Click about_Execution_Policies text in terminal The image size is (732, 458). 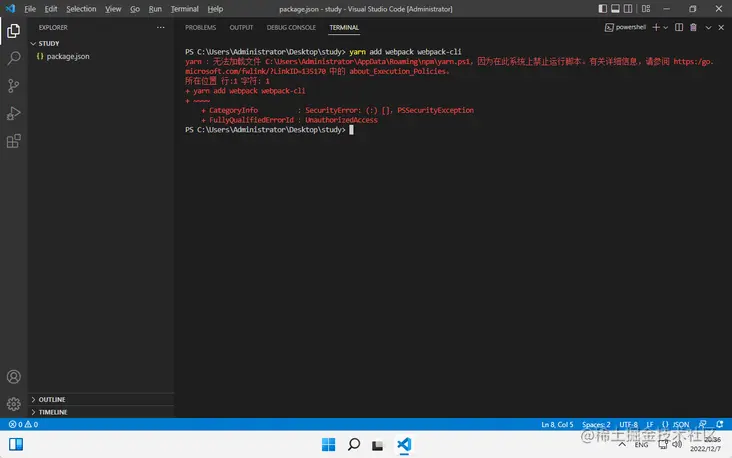(x=400, y=71)
